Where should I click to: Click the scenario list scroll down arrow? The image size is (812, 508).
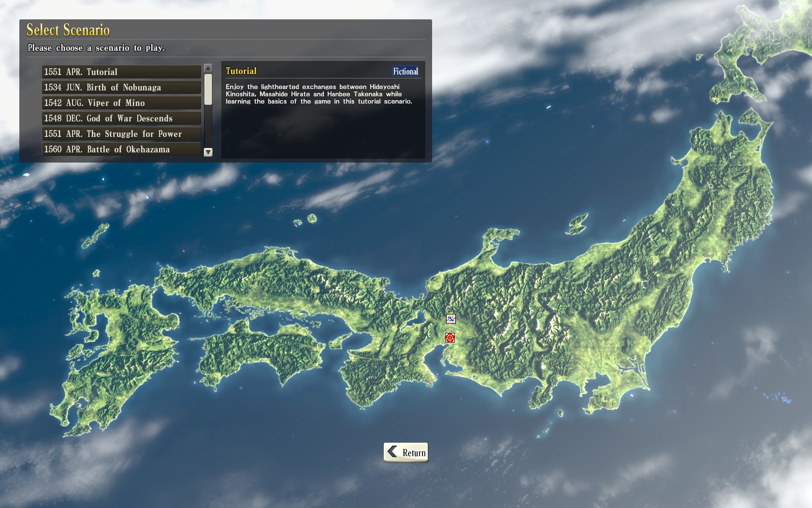[x=208, y=152]
